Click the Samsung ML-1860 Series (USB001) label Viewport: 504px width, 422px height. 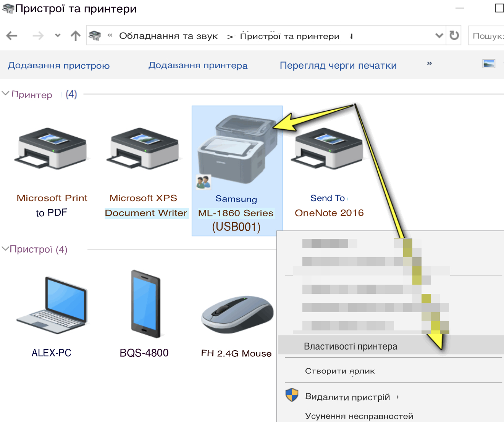236,213
